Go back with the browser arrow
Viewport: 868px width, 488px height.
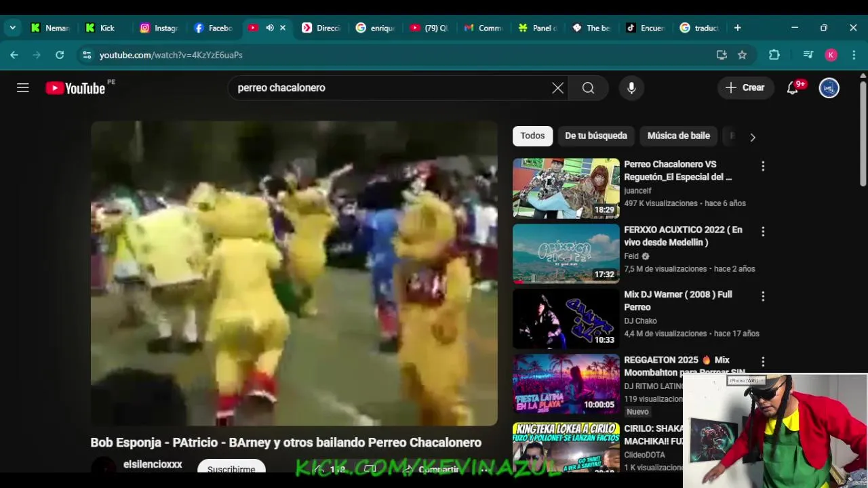coord(14,55)
